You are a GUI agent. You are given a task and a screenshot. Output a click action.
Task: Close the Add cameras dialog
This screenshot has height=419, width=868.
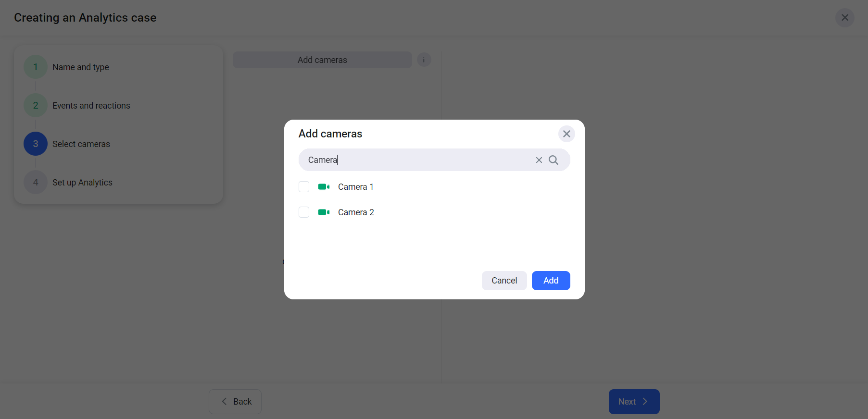(566, 134)
